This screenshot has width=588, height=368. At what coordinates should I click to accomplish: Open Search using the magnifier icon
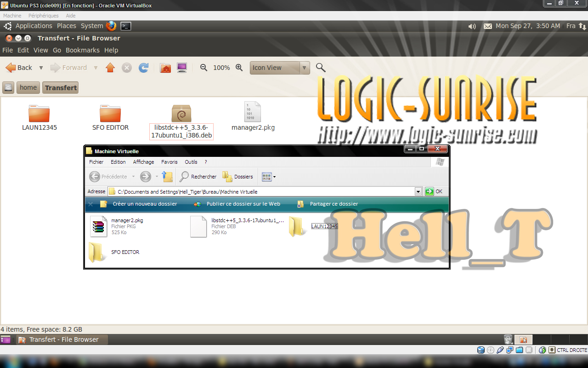[321, 68]
